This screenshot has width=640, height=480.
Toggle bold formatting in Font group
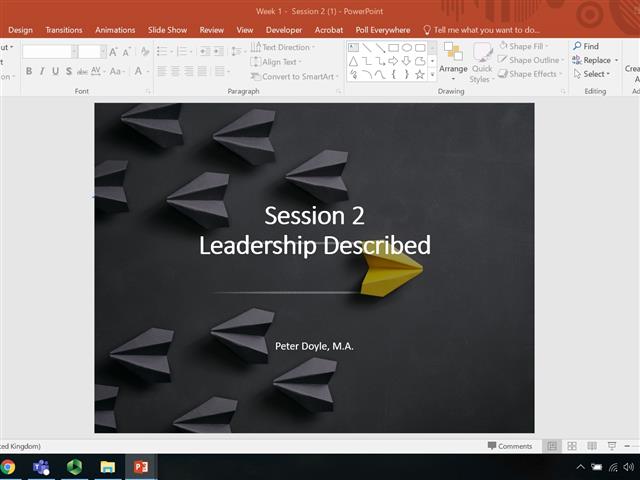pos(29,71)
